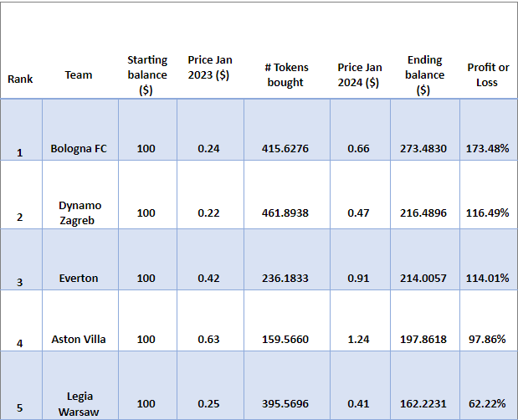Image resolution: width=518 pixels, height=420 pixels.
Task: Click the Team column header
Action: pos(79,75)
